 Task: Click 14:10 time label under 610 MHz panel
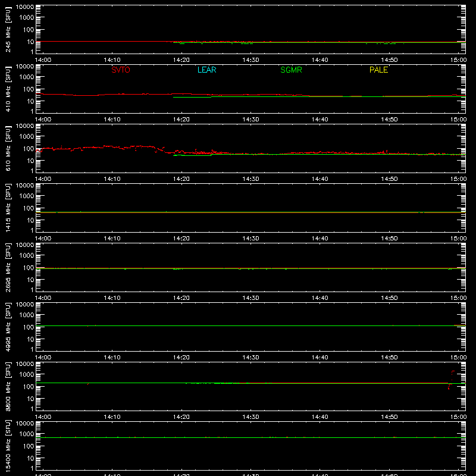pyautogui.click(x=112, y=179)
